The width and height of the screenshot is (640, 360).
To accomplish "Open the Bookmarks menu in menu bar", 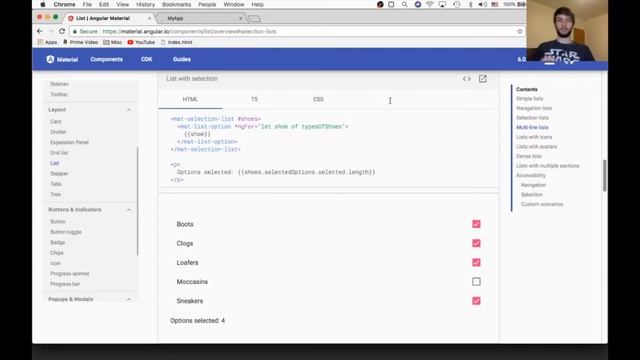I will coord(176,4).
